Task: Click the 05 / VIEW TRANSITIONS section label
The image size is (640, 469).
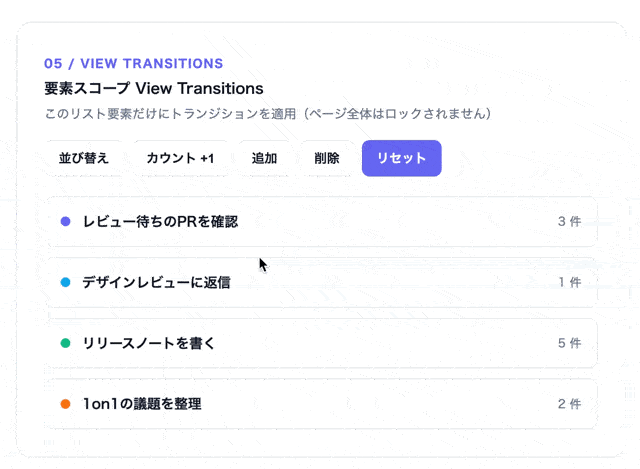Action: tap(133, 64)
